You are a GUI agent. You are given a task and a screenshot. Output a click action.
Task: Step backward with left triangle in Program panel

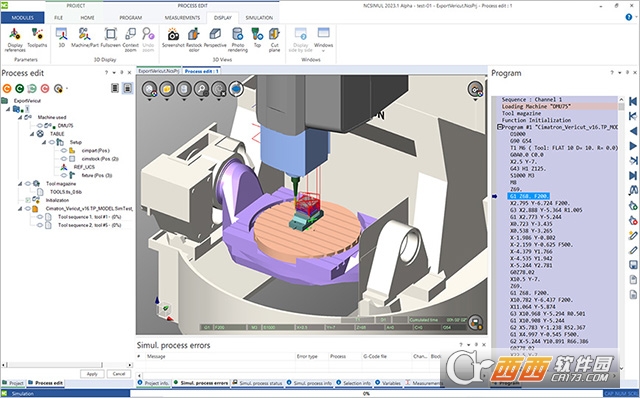click(x=633, y=131)
